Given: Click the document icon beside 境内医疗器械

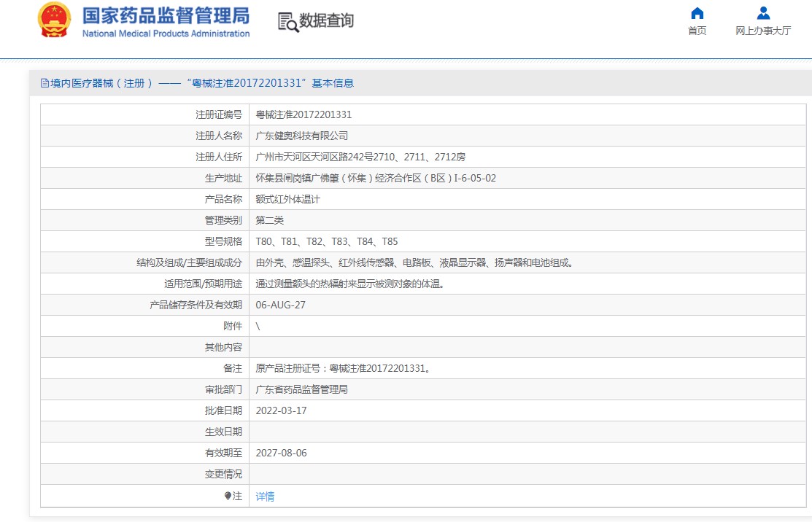Looking at the screenshot, I should [45, 83].
